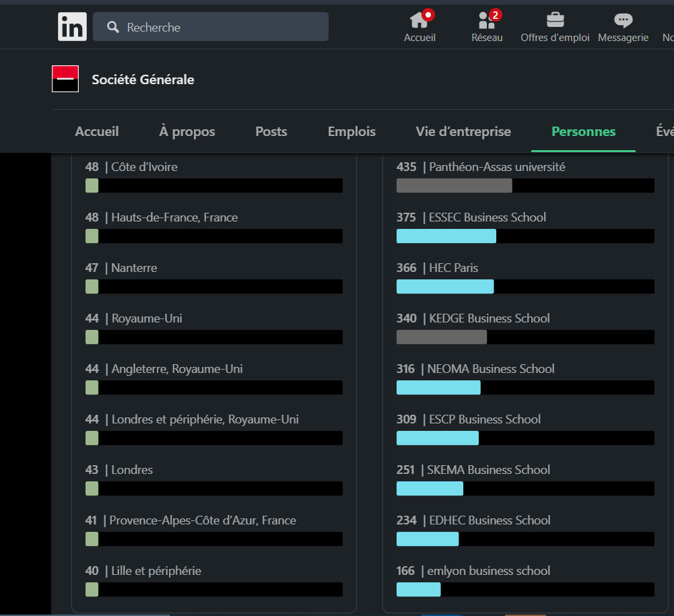Image resolution: width=674 pixels, height=616 pixels.
Task: Open the À propos tab
Action: [x=187, y=131]
